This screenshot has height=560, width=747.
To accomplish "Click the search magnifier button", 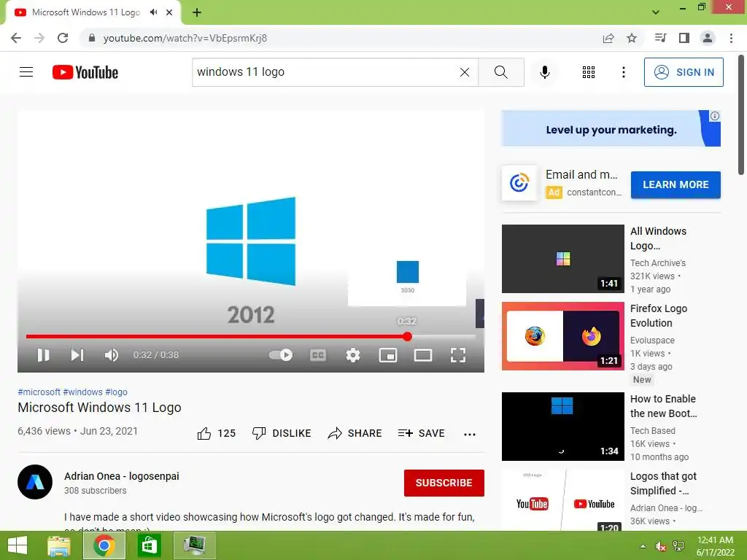I will tap(500, 72).
